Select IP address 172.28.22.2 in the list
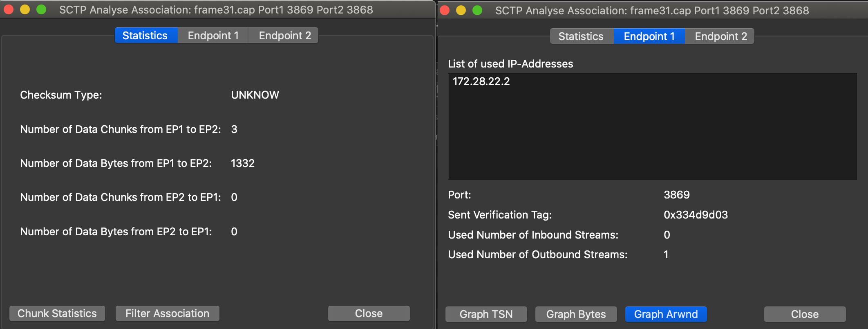The height and width of the screenshot is (329, 868). [481, 81]
